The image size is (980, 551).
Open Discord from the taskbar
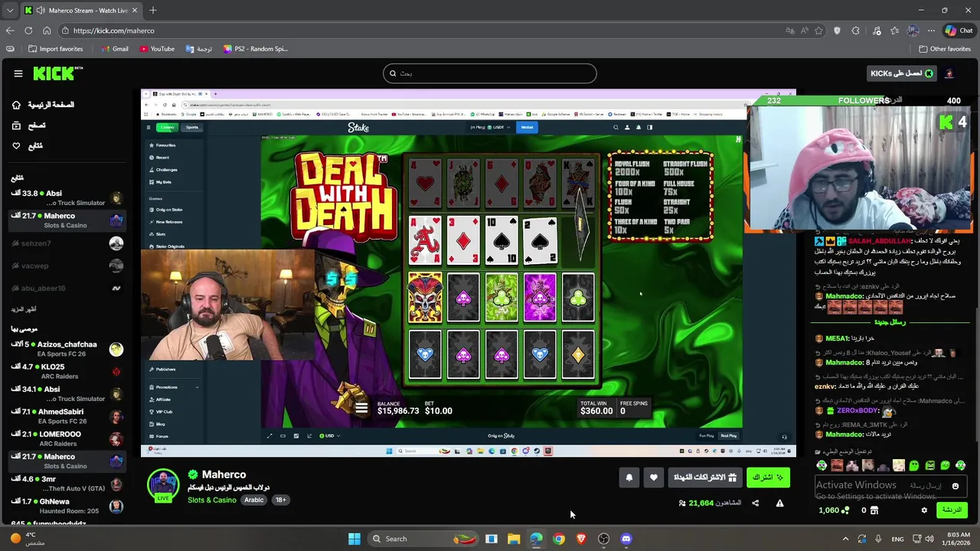[626, 539]
